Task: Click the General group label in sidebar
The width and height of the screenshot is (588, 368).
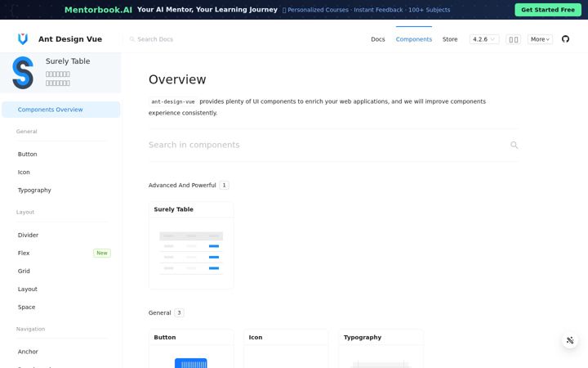Action: 27,132
